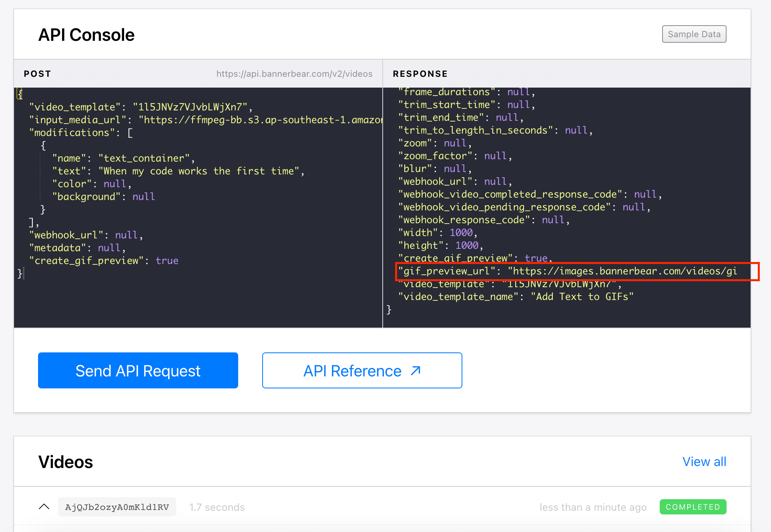Collapse the AjQJb2ozyA0mKld1RV video entry
The image size is (771, 532).
(x=44, y=506)
